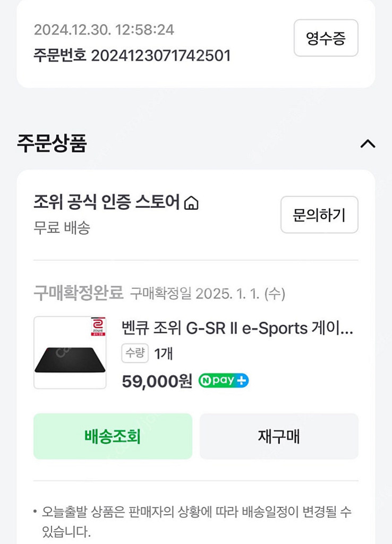Click the 59,000원 price text
Image resolution: width=392 pixels, height=544 pixels.
pos(157,381)
